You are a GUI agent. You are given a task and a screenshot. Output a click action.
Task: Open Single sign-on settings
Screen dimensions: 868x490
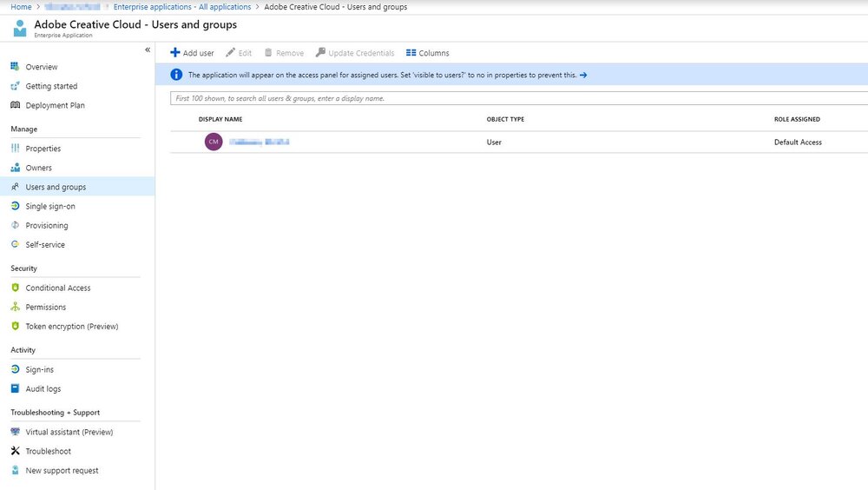[x=50, y=206]
